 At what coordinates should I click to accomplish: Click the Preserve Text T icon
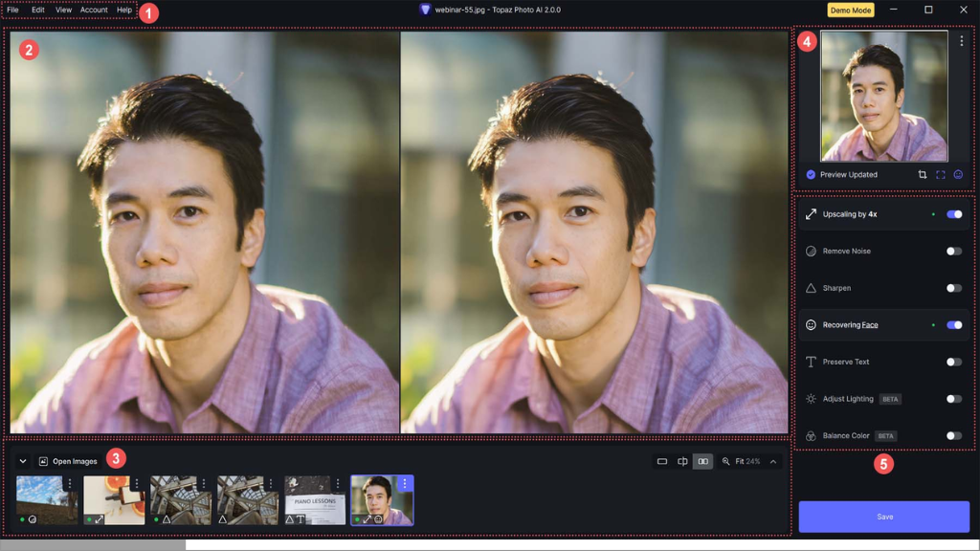click(811, 362)
